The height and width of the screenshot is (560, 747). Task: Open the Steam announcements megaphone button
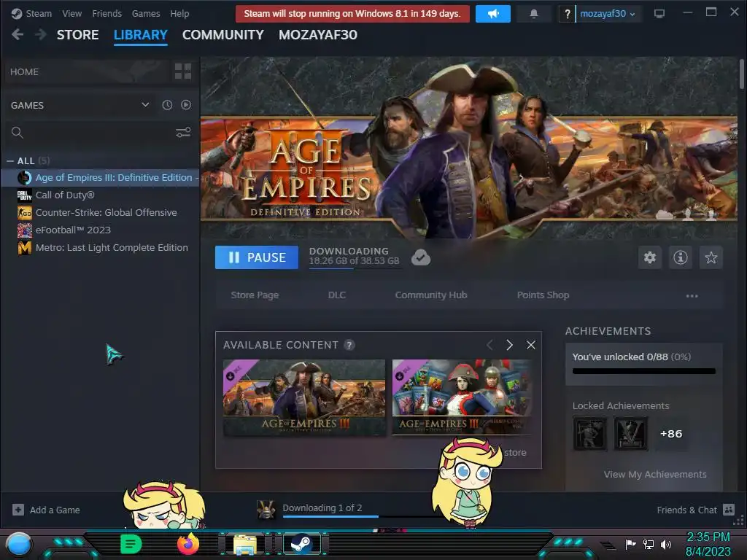493,14
